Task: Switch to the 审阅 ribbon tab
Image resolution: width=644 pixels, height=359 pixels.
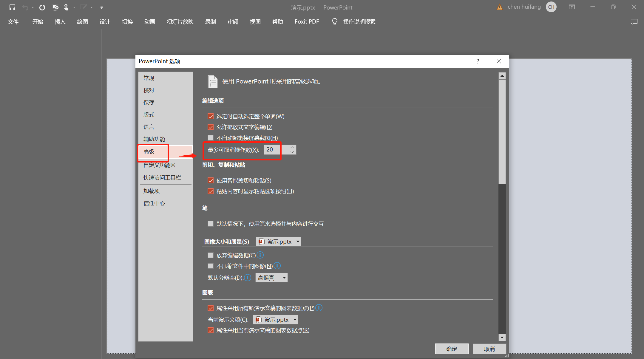Action: pyautogui.click(x=233, y=22)
